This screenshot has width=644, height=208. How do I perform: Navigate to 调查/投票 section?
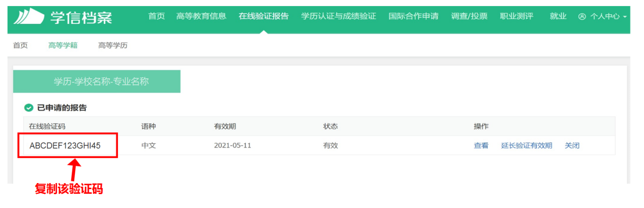tap(469, 16)
